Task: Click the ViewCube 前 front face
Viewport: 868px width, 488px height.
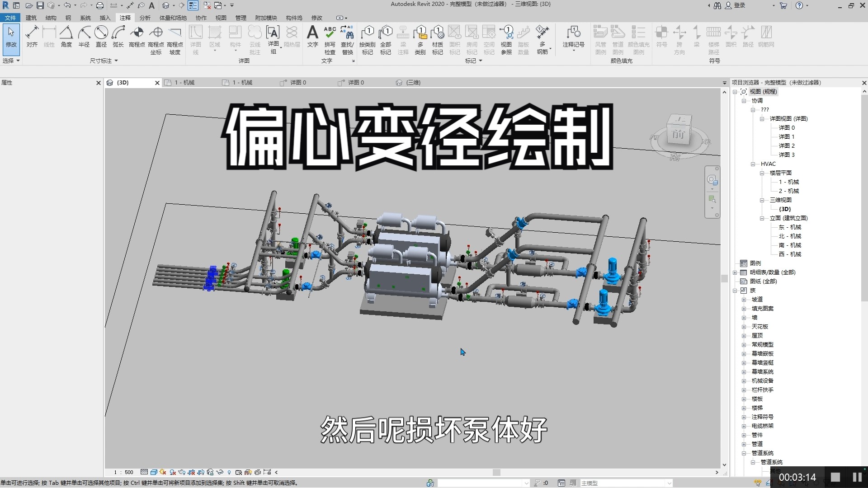Action: pos(678,134)
